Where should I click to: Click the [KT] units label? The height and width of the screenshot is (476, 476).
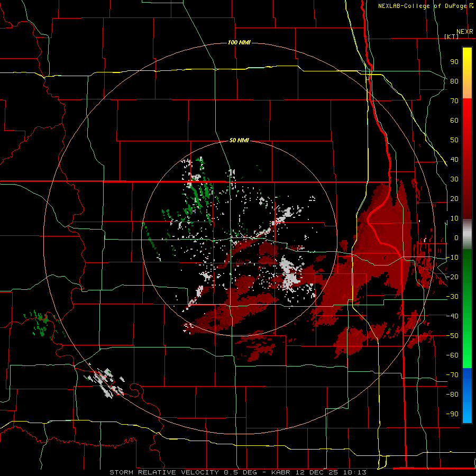[452, 36]
